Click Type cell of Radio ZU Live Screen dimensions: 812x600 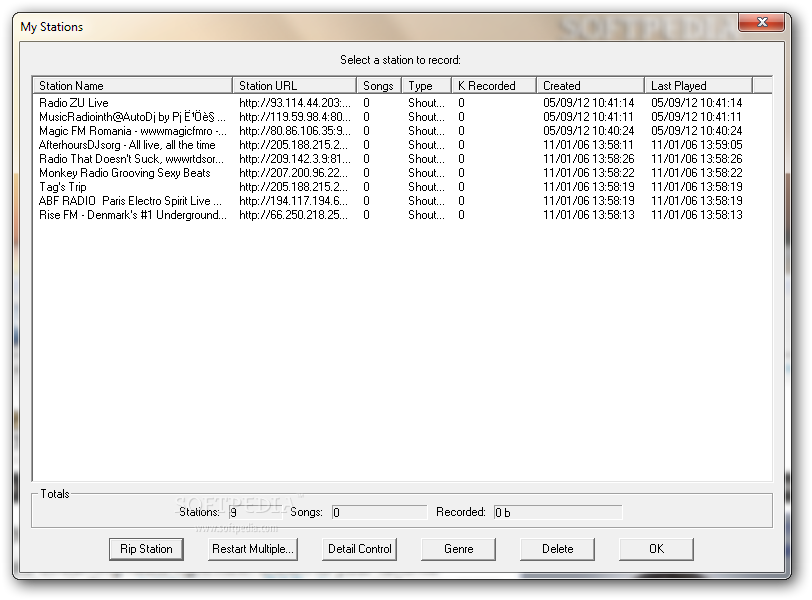[426, 103]
